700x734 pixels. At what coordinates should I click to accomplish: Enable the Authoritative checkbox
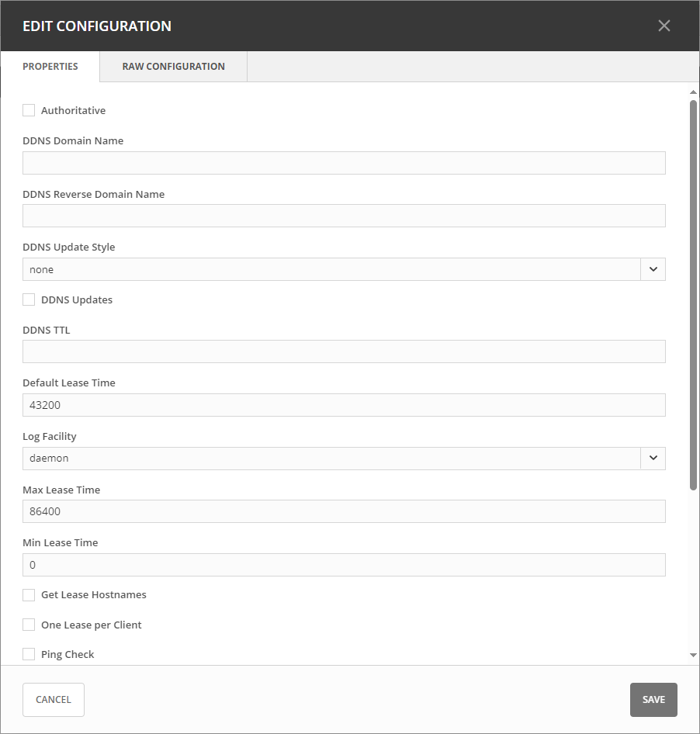pos(29,110)
